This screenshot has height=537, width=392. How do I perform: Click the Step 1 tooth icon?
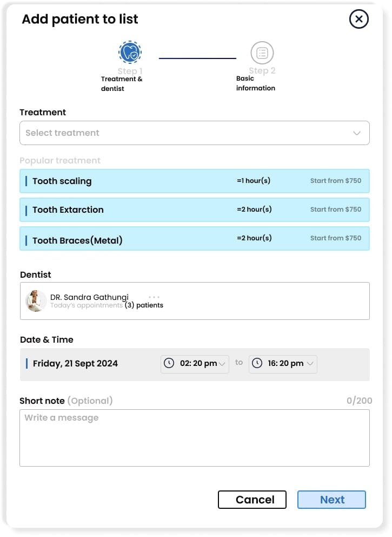130,53
